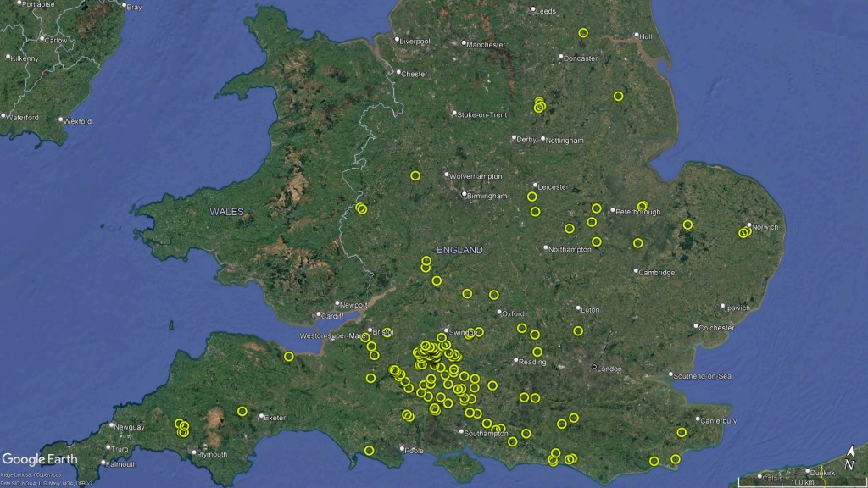Click the ENGLAND country label
The width and height of the screenshot is (868, 488).
(x=460, y=250)
